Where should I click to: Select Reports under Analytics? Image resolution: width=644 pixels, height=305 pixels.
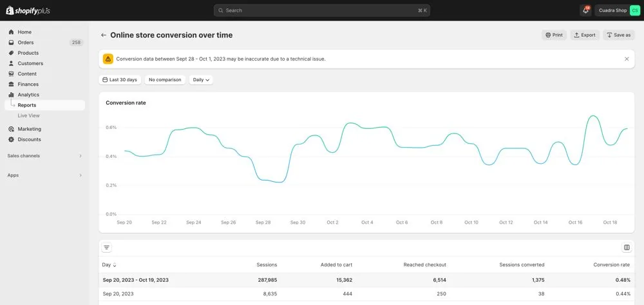[45, 105]
